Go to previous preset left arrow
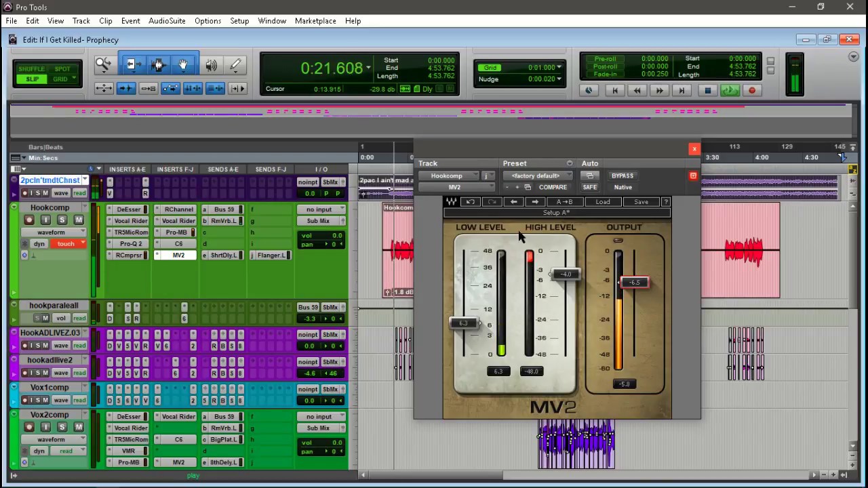 click(514, 202)
